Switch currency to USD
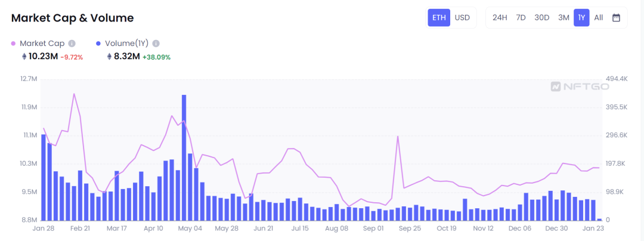The image size is (644, 241). click(462, 17)
